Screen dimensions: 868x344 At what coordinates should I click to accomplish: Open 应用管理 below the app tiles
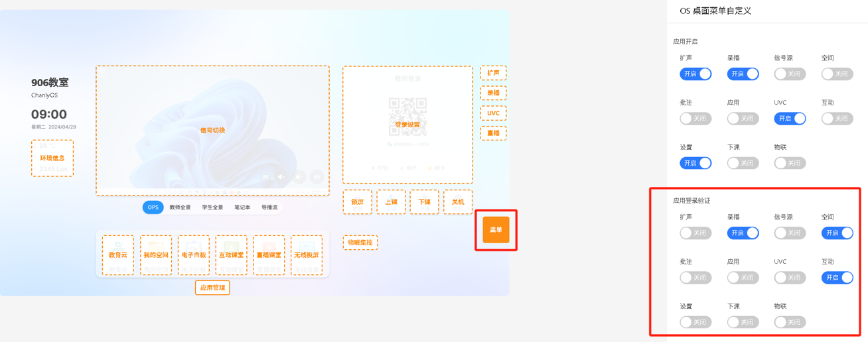(x=212, y=288)
